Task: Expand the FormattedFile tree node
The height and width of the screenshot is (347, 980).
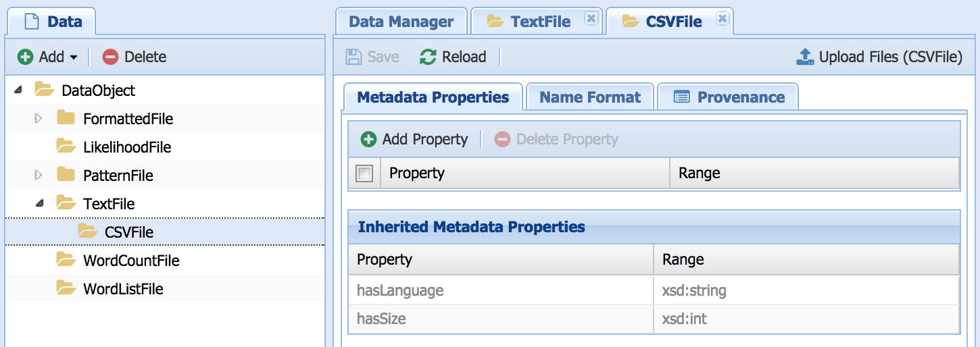Action: coord(39,119)
